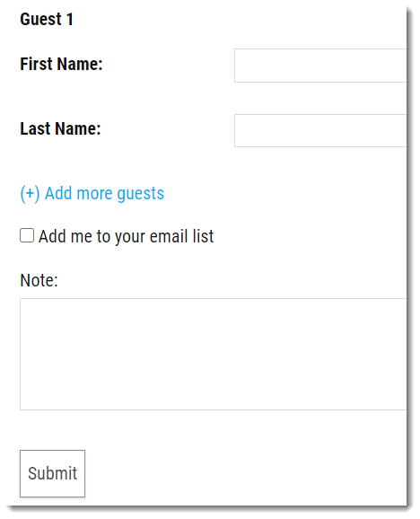The image size is (420, 519).
Task: Click the Last Name label
Action: tap(60, 128)
